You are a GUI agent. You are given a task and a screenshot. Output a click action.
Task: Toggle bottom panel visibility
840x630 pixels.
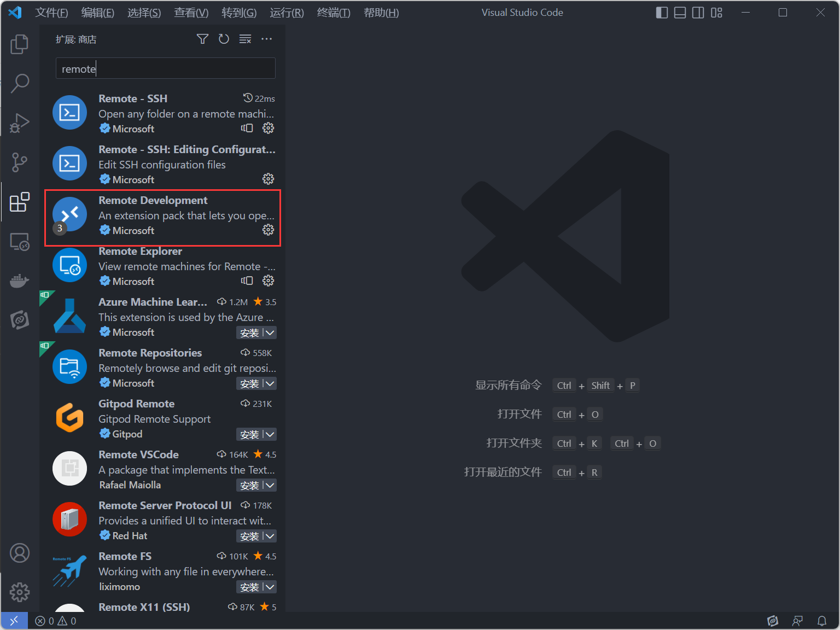click(x=680, y=13)
